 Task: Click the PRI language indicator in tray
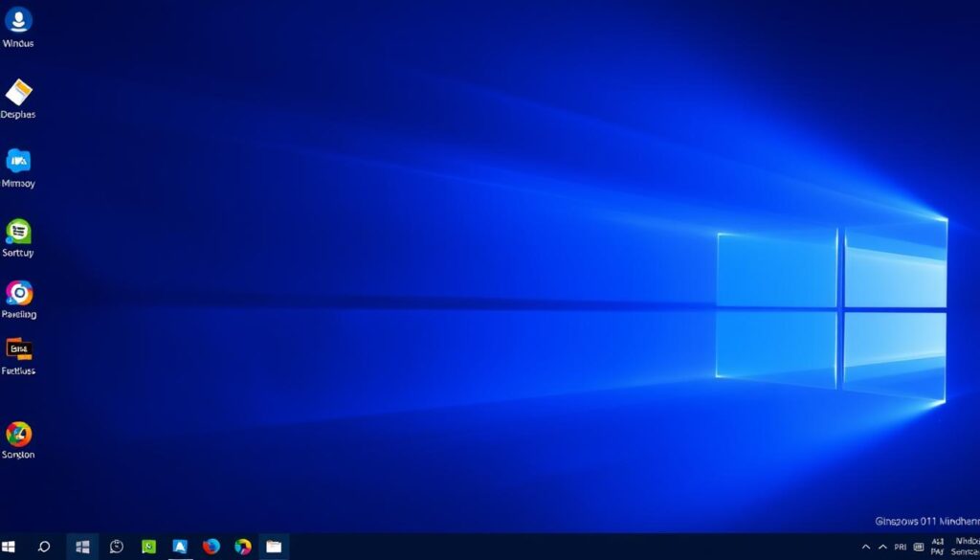pyautogui.click(x=901, y=547)
